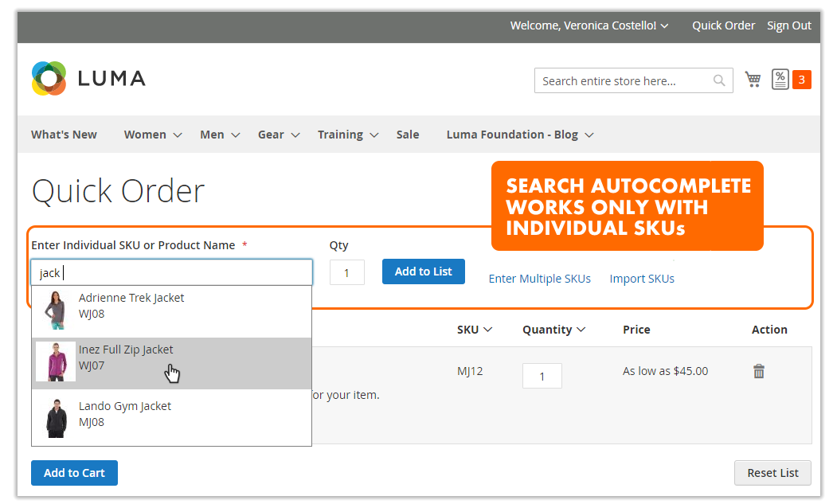Click the Adrienne Trek Jacket thumbnail
The height and width of the screenshot is (504, 833).
(55, 311)
